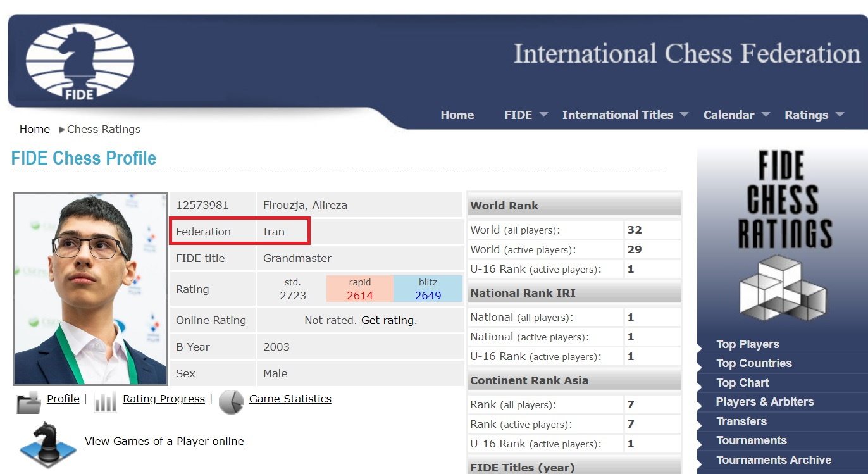Open the Home menu item
868x474 pixels.
point(457,115)
